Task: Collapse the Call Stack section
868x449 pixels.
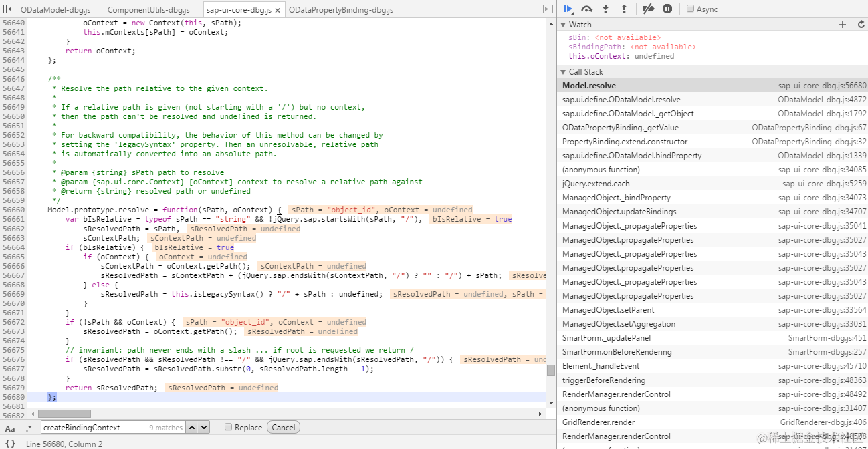Action: [563, 72]
